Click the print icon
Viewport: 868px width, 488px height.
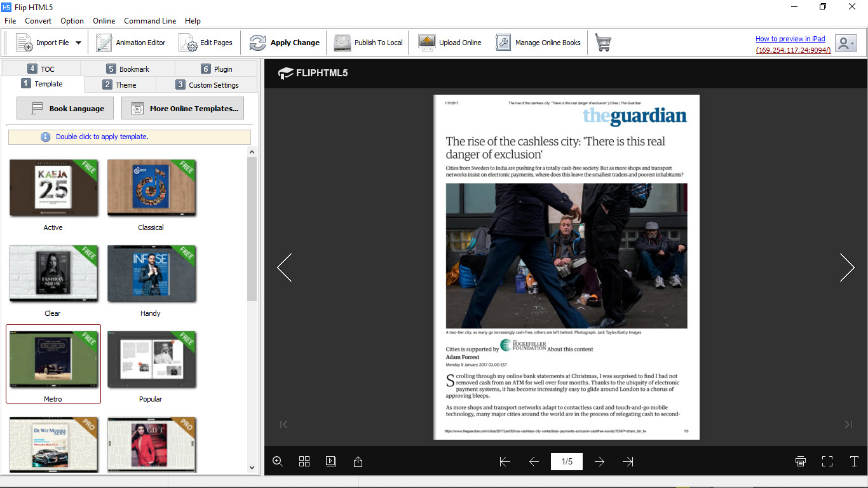pos(801,461)
